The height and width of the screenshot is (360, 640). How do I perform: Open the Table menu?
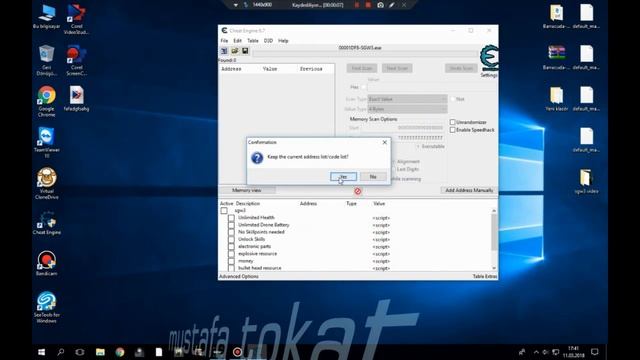click(253, 41)
